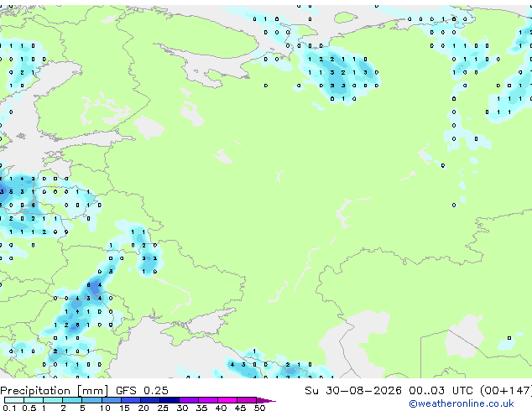
Task: Click the 'Precipitation [mm]' title text
Action: (55, 391)
